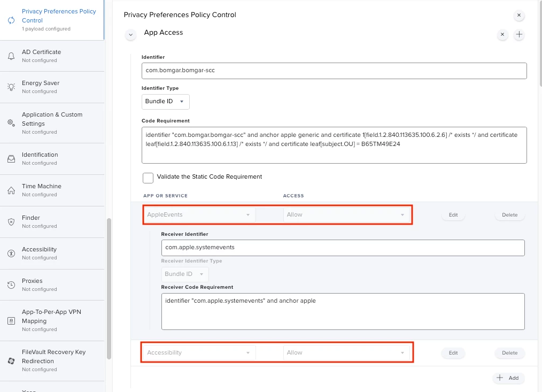
Task: Open the AppleEvents app or service dropdown
Action: click(x=199, y=215)
